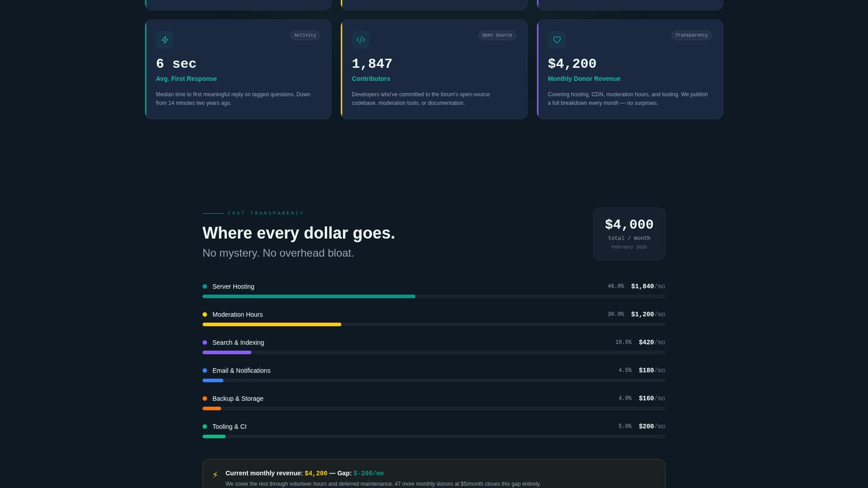
Task: Click the lightning icon in the revenue gap banner
Action: (215, 474)
